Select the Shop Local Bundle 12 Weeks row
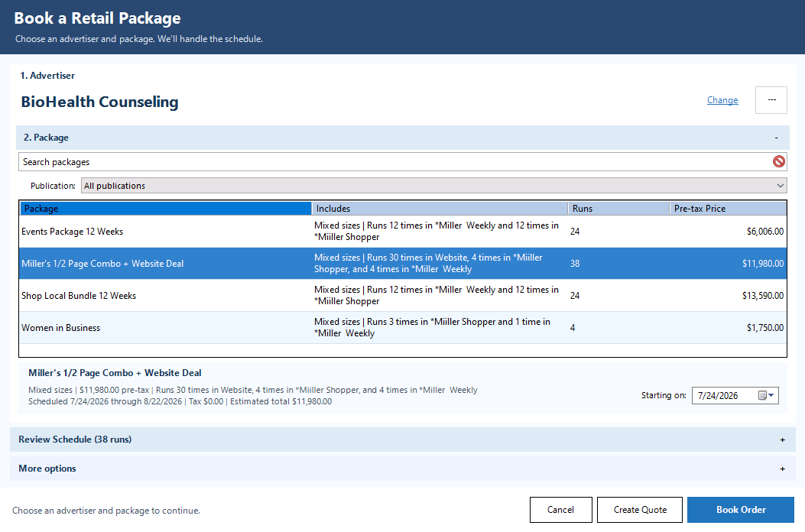The height and width of the screenshot is (532, 805). [402, 296]
